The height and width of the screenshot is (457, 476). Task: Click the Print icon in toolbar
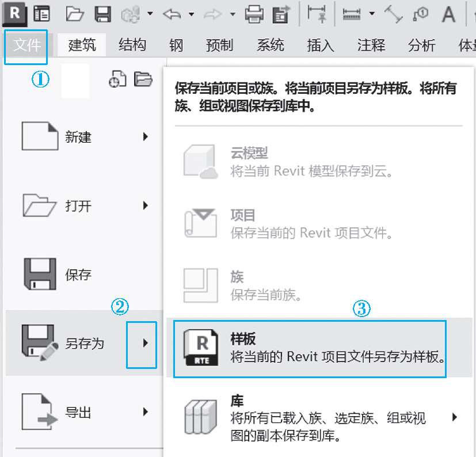[x=254, y=14]
